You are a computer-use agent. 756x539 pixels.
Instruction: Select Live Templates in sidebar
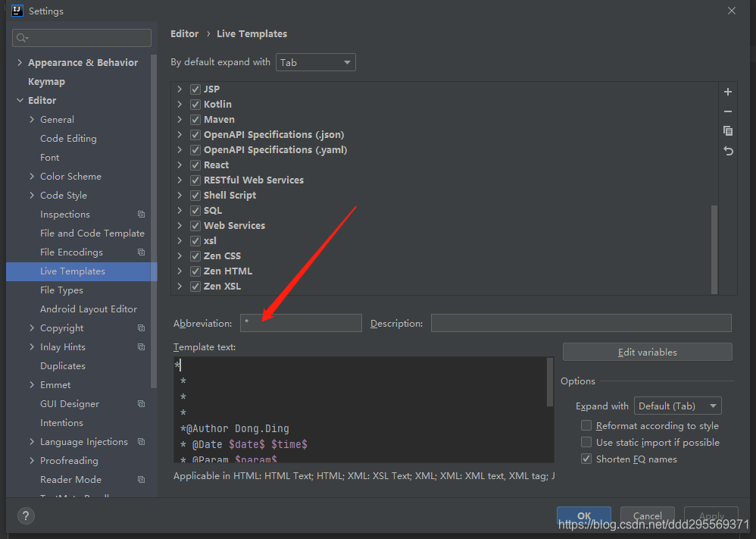pos(82,271)
